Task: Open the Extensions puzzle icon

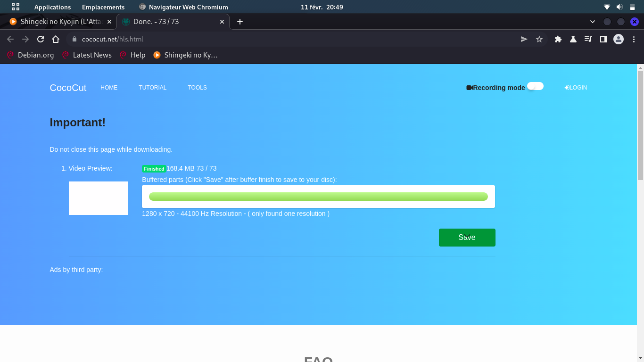Action: point(558,39)
